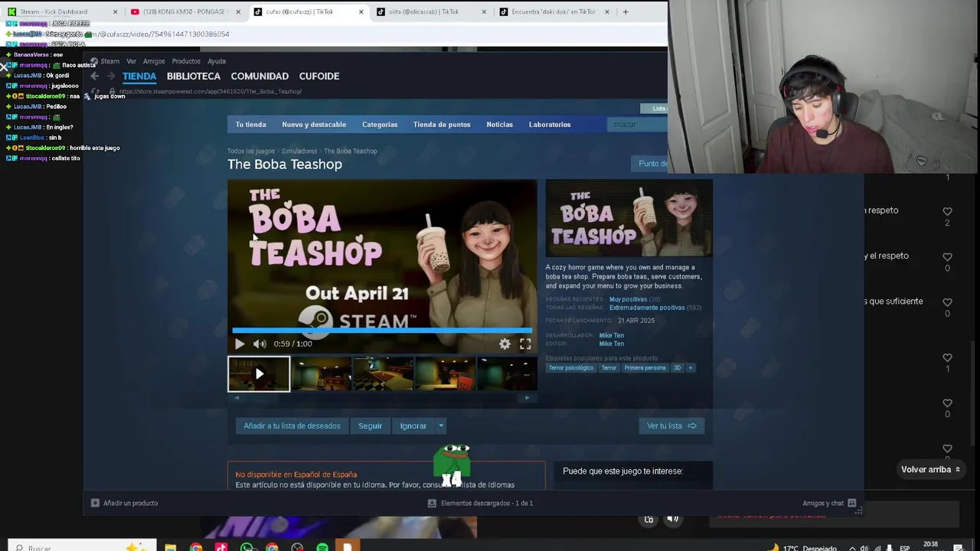Switch to the BIBLIOTECA section
Viewport: 980px width, 551px height.
click(194, 76)
